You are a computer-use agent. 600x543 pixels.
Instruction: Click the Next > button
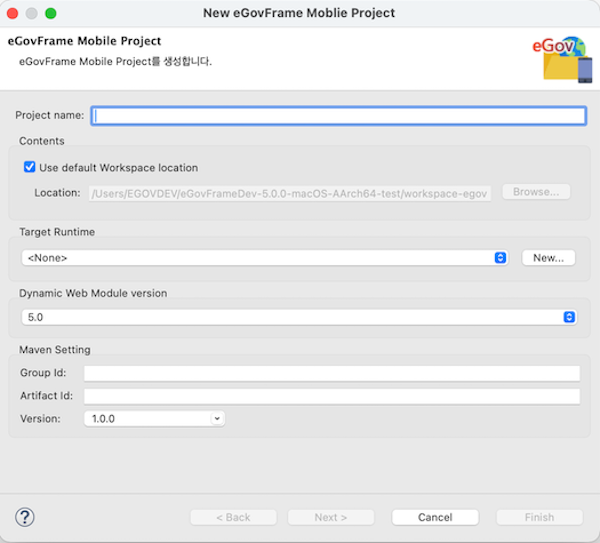(x=331, y=517)
